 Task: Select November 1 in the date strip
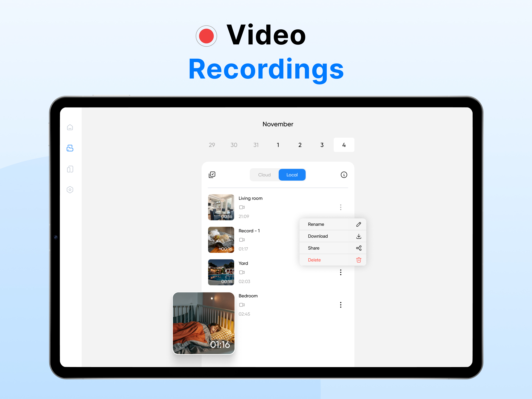(278, 145)
